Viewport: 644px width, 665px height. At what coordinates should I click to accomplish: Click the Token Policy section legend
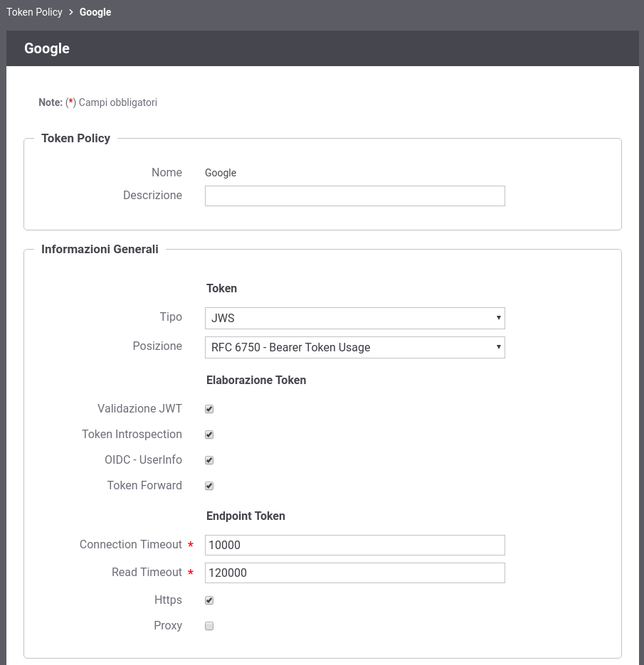point(75,138)
